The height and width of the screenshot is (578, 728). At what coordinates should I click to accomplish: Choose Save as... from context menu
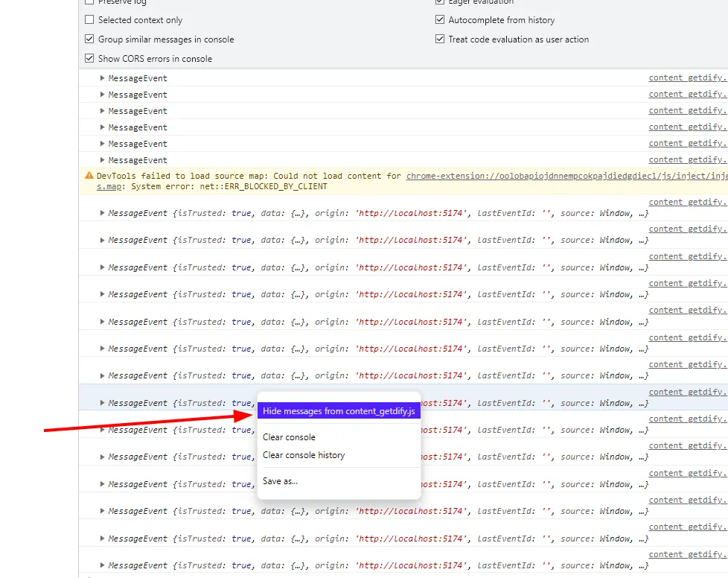[280, 481]
